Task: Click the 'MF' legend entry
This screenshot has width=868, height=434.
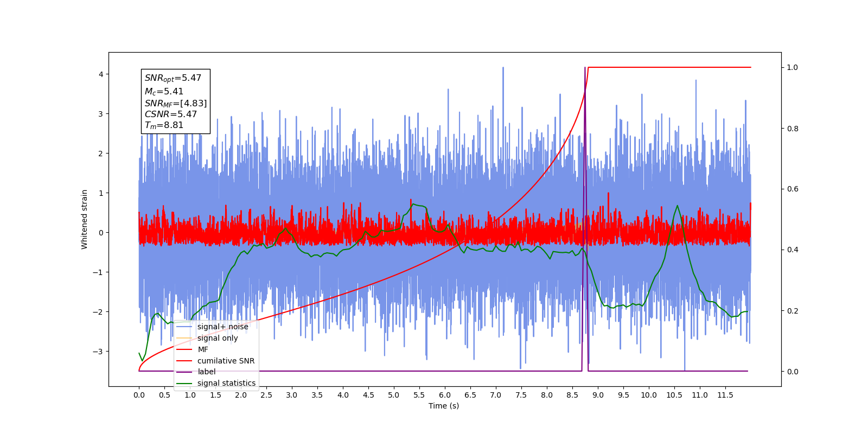Action: [x=193, y=349]
